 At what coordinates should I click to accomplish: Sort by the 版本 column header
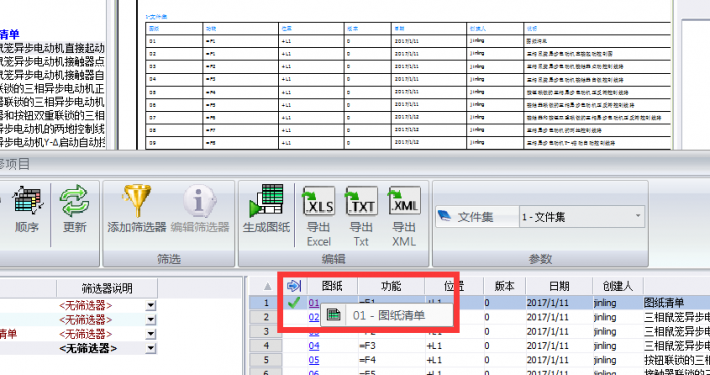(x=504, y=286)
